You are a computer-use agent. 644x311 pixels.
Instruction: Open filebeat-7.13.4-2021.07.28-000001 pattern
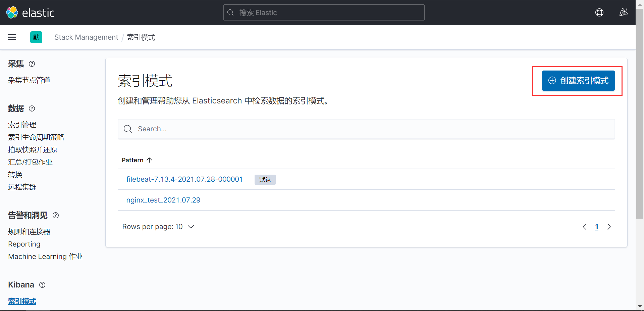[x=184, y=179]
